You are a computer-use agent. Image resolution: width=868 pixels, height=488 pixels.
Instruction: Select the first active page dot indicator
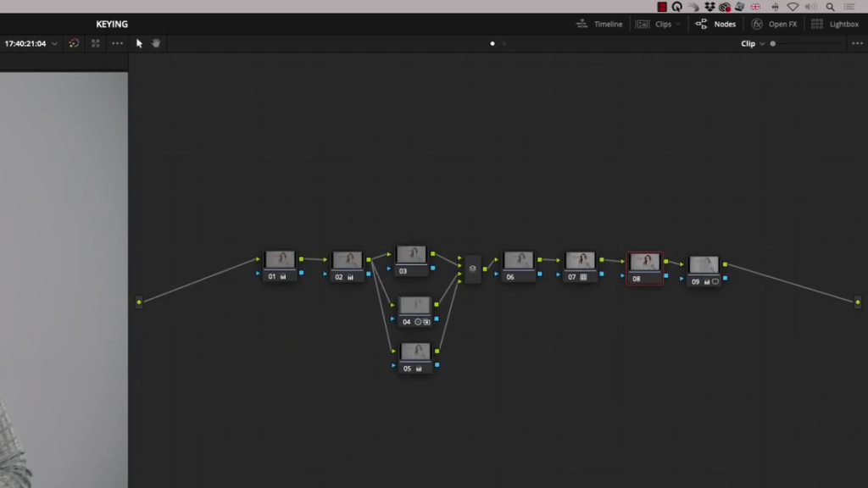492,44
